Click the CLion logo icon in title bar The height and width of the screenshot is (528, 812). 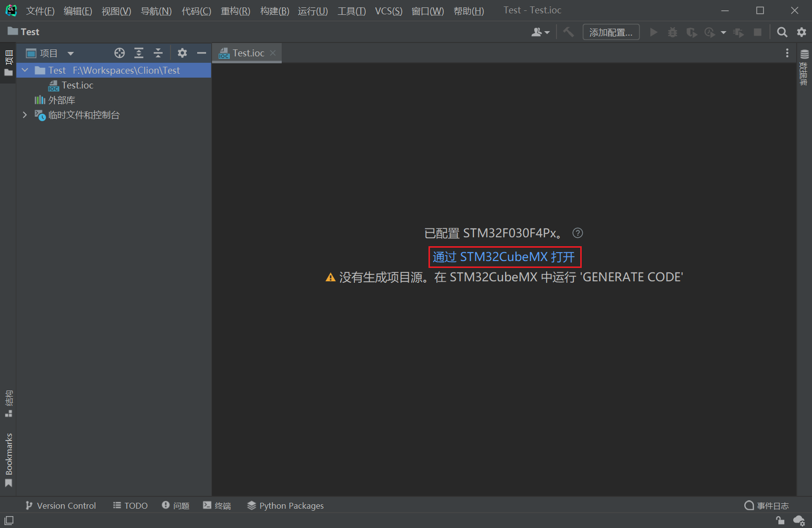[11, 10]
